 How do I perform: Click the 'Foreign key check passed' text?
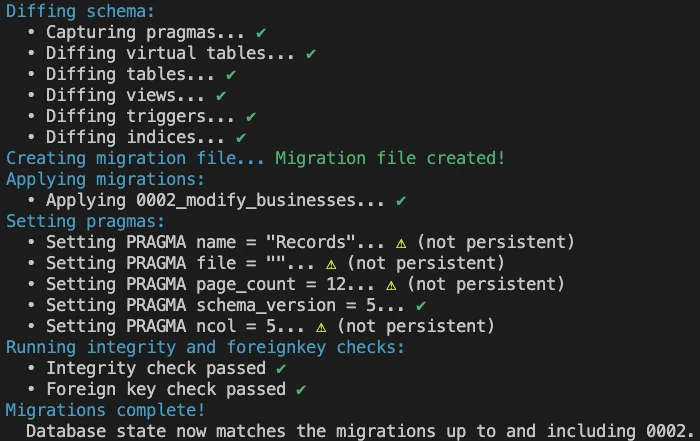coord(166,389)
